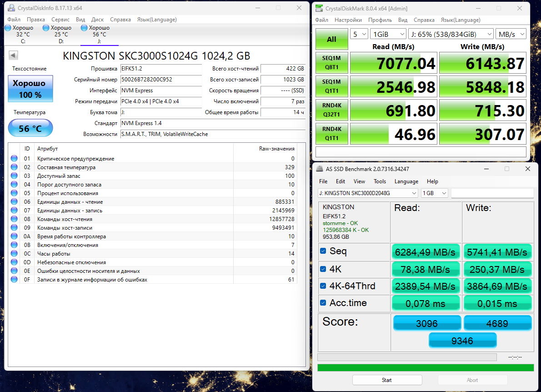Screen dimensions: 541x392
Task: Run the RND4K Q1T1 test button
Action: coord(331,134)
